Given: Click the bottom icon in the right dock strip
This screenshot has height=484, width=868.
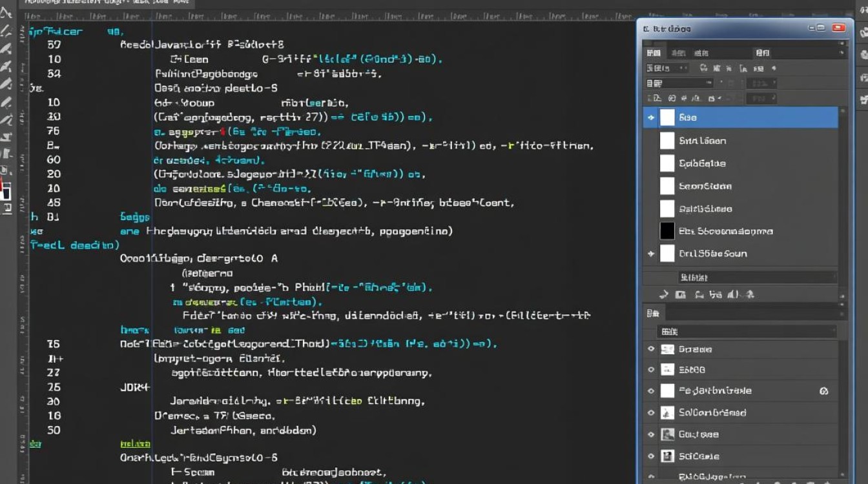Looking at the screenshot, I should point(862,99).
